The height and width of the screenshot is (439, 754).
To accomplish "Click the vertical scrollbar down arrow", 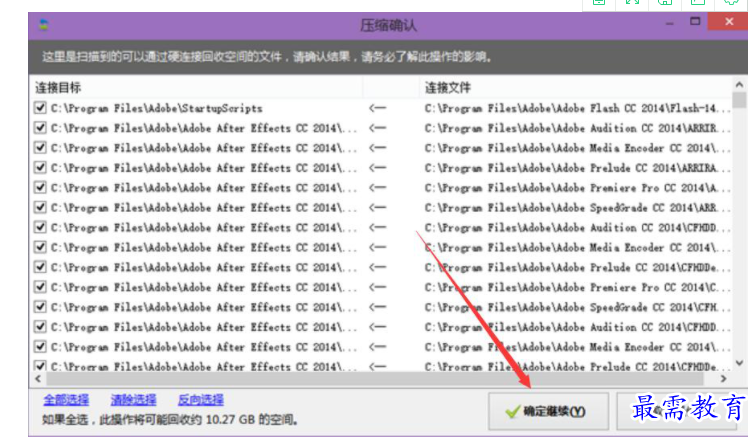I will (739, 364).
